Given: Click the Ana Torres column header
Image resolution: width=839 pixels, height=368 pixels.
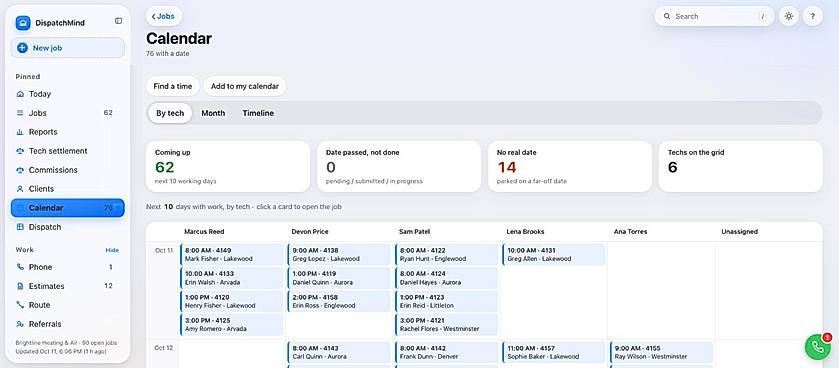Looking at the screenshot, I should pos(630,232).
